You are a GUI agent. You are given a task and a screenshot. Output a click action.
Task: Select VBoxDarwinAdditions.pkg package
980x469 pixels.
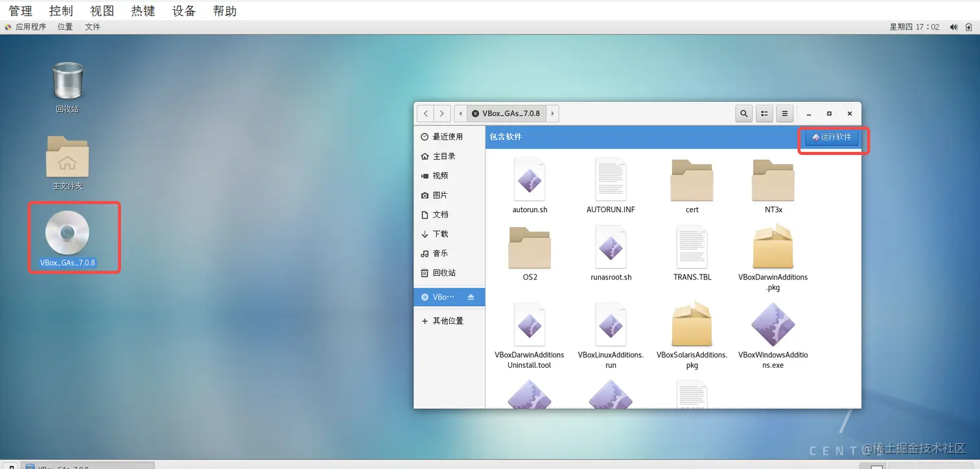[x=773, y=247]
